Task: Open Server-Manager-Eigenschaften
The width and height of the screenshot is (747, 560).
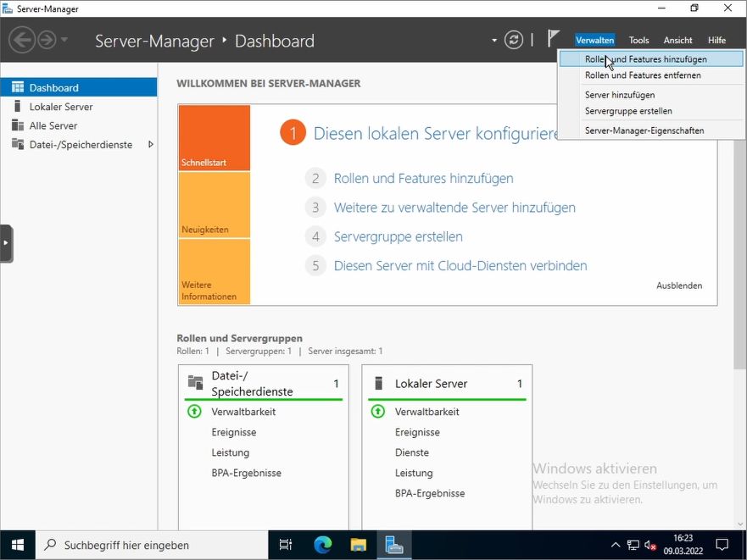Action: click(x=651, y=130)
